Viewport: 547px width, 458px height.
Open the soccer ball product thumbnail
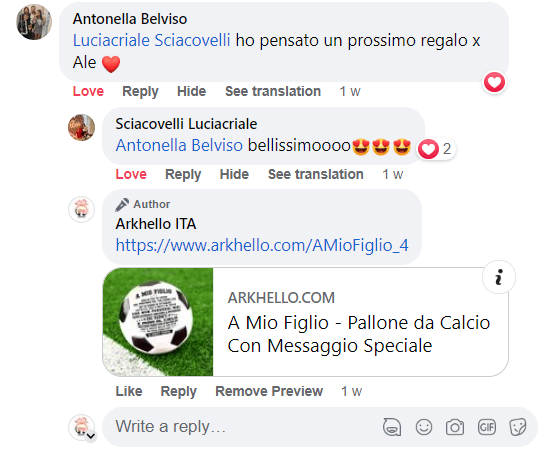158,322
